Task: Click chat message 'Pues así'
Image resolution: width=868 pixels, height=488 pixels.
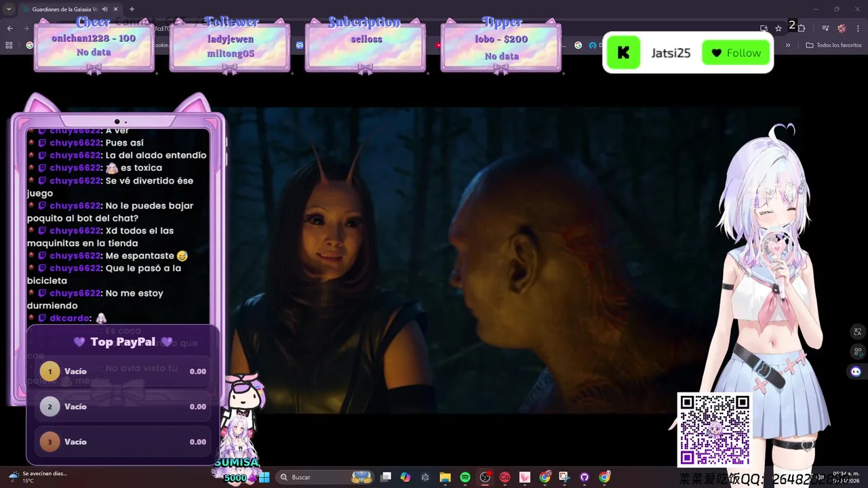Action: 125,143
